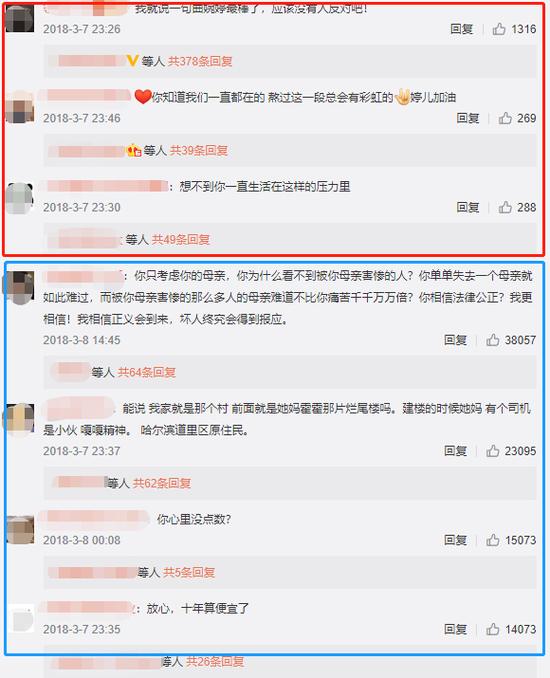Thumbs-up the comment with 15073 likes
This screenshot has width=550, height=678.
point(492,540)
